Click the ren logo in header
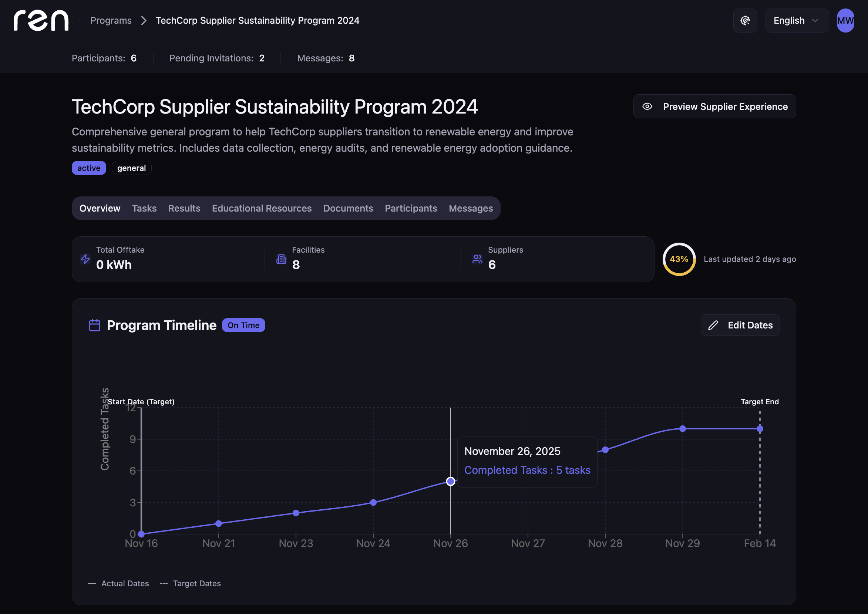 click(x=41, y=20)
